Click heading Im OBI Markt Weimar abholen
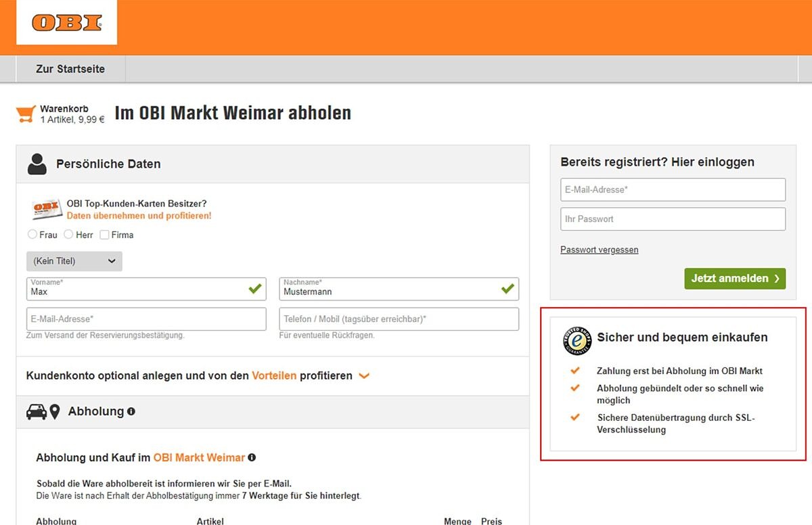 (233, 112)
